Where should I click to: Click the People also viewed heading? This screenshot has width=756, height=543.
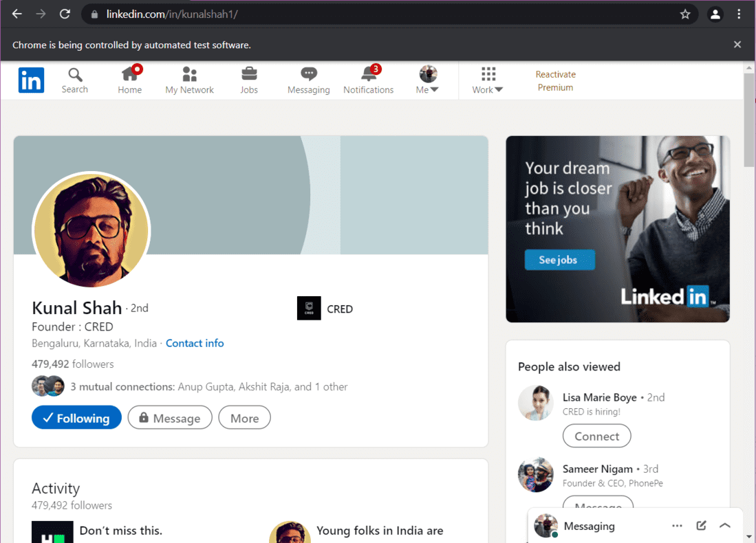tap(569, 366)
